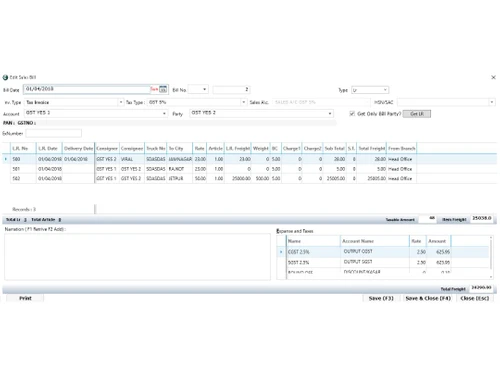Viewport: 500px width, 375px height.
Task: Click the Save (F3) button
Action: coord(381,298)
